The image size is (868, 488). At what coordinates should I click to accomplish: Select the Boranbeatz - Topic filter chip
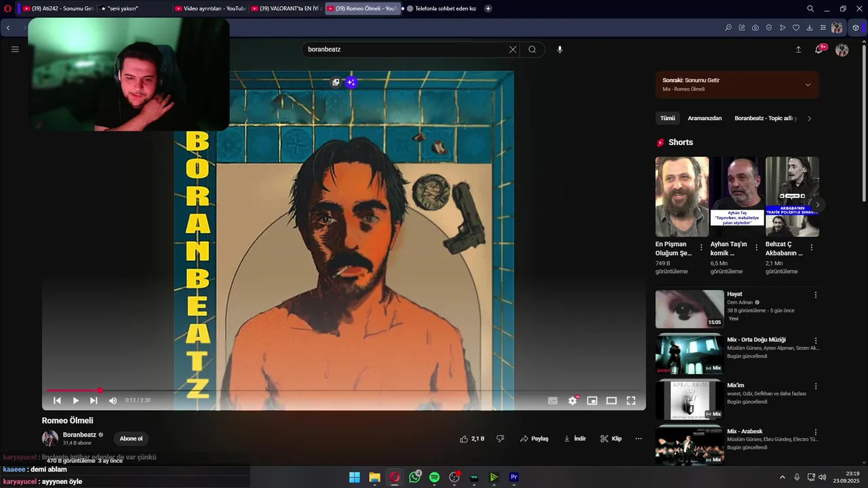(x=765, y=118)
